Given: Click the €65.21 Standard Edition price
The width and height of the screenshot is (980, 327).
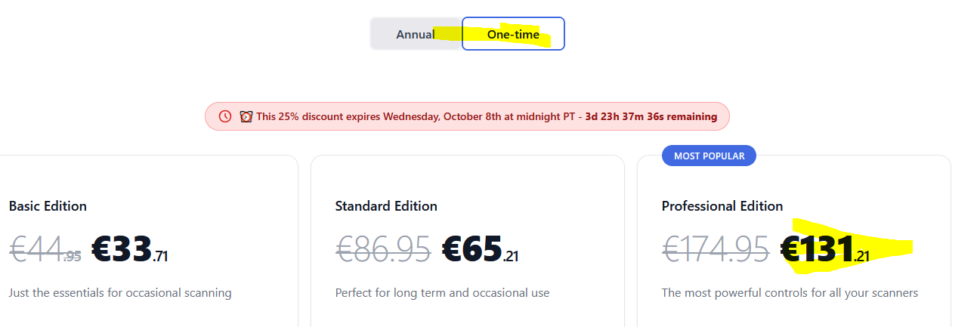Looking at the screenshot, I should 480,249.
